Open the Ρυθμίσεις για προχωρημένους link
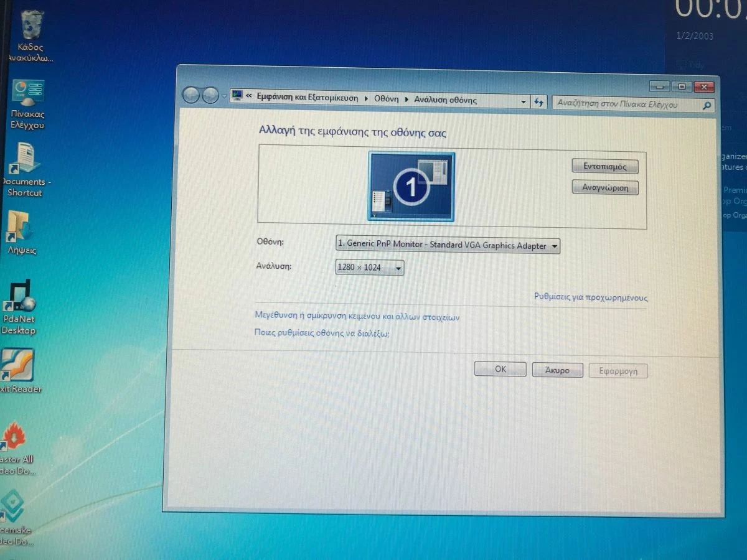 590,297
